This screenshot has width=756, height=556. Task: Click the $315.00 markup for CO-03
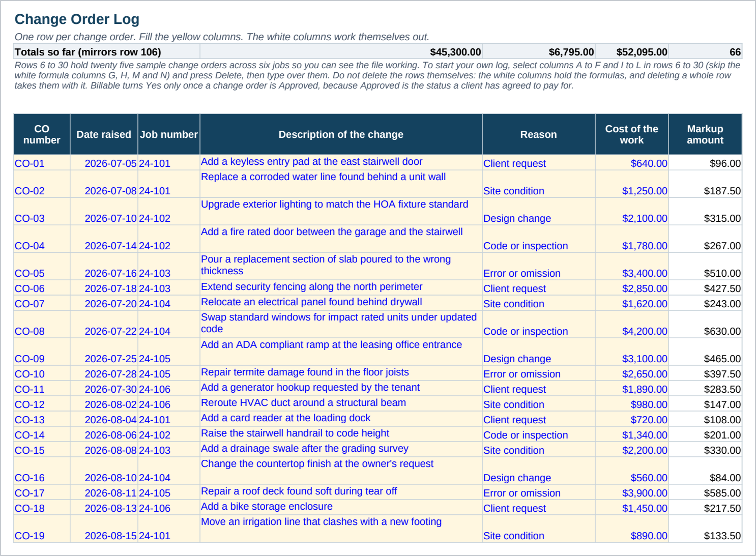[705, 212]
